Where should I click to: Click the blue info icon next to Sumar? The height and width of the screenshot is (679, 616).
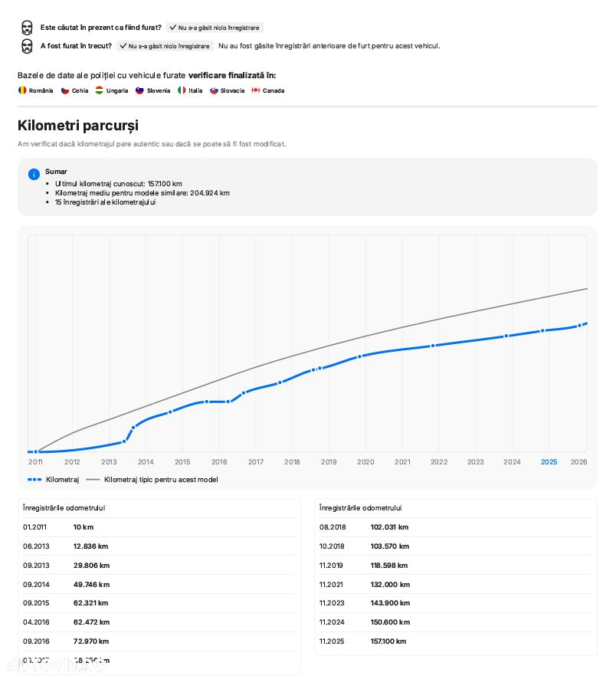click(34, 174)
